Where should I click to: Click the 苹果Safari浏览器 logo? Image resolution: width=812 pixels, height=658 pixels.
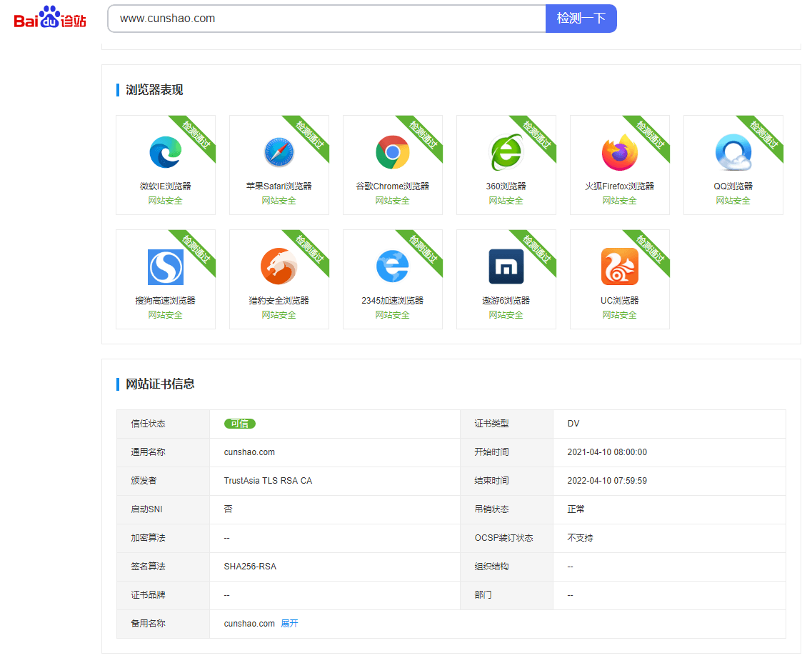(279, 151)
